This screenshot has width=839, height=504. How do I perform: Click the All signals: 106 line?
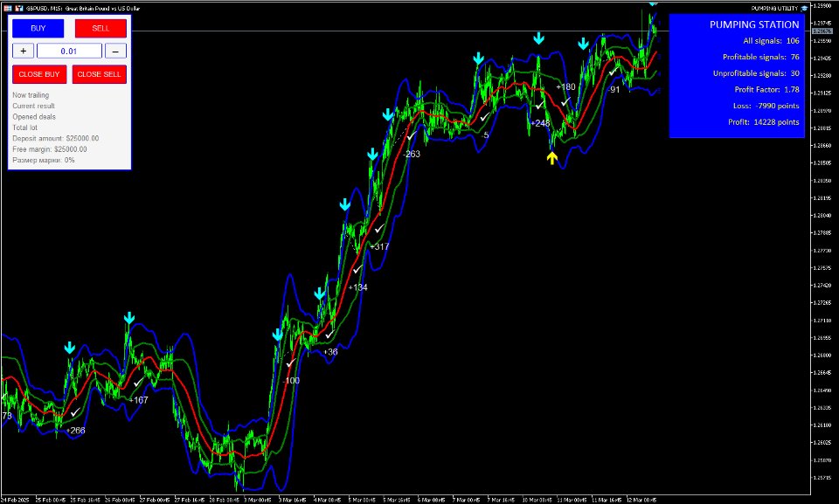pos(771,41)
